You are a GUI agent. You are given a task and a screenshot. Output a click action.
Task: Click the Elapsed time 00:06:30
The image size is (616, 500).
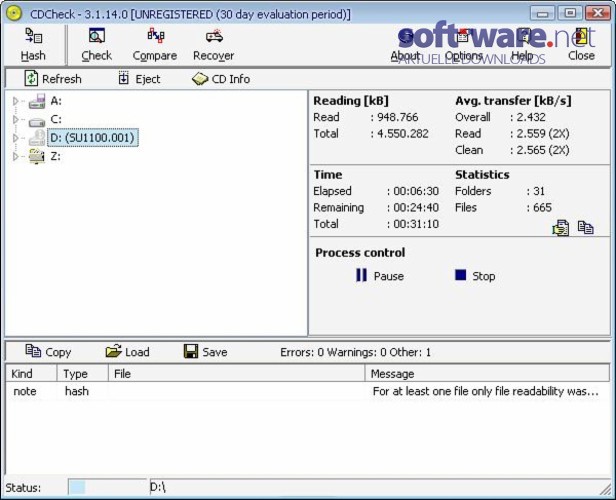point(416,191)
